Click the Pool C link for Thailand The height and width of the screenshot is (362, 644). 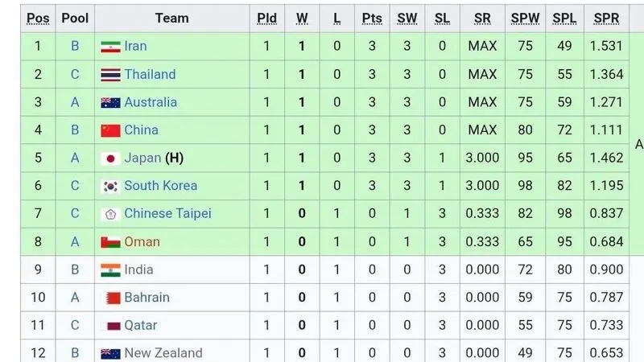point(75,74)
